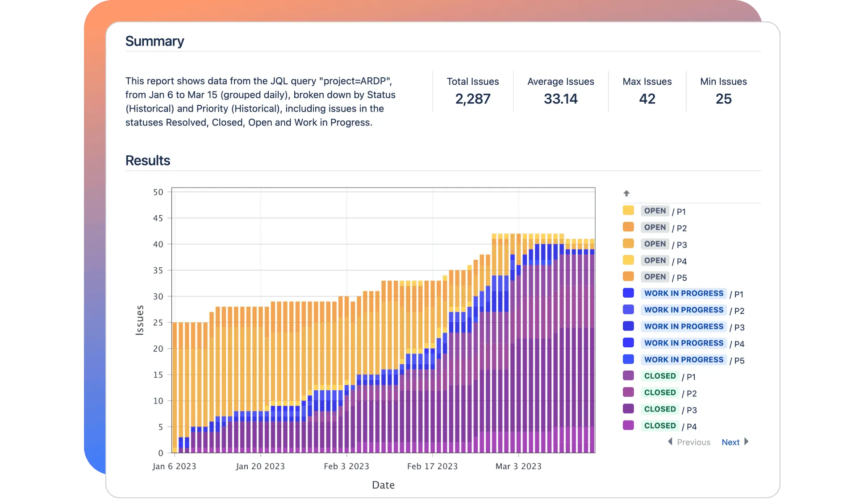The width and height of the screenshot is (868, 500).
Task: Hide the WORK IN PROGRESS / P3 series
Action: [x=628, y=326]
